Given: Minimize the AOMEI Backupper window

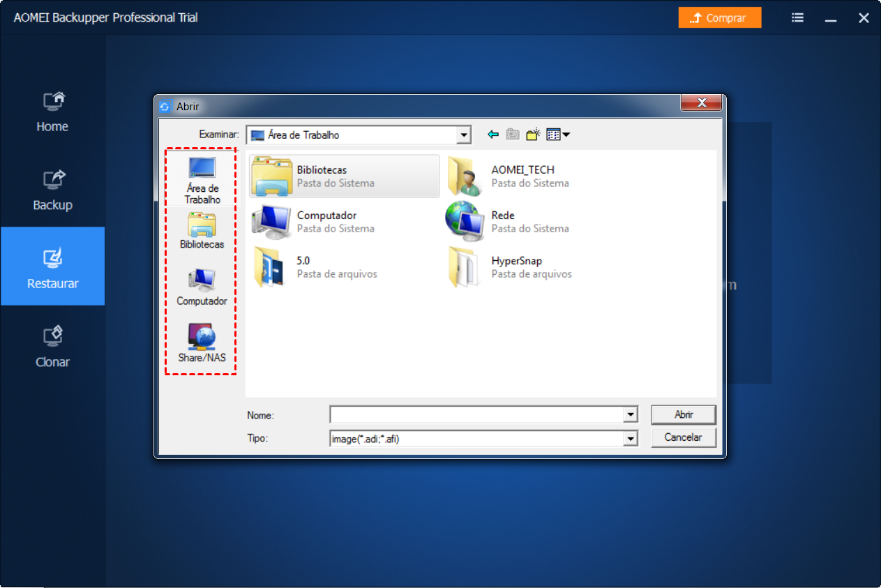Looking at the screenshot, I should coord(831,19).
